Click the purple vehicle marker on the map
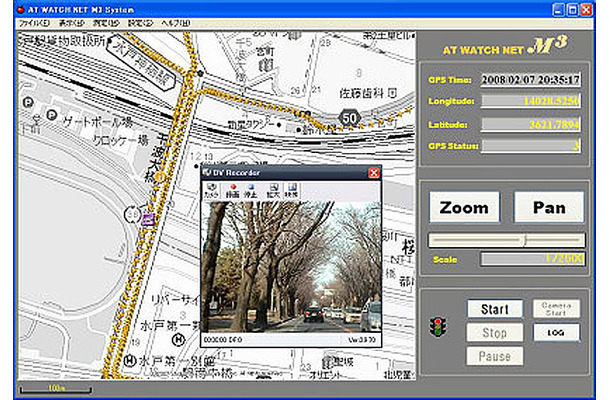 [x=147, y=219]
